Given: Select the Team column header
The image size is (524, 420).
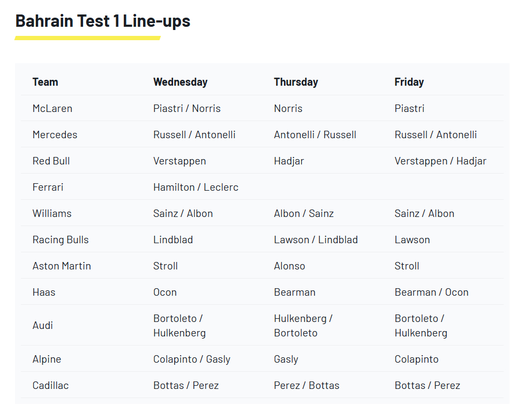Looking at the screenshot, I should (45, 82).
